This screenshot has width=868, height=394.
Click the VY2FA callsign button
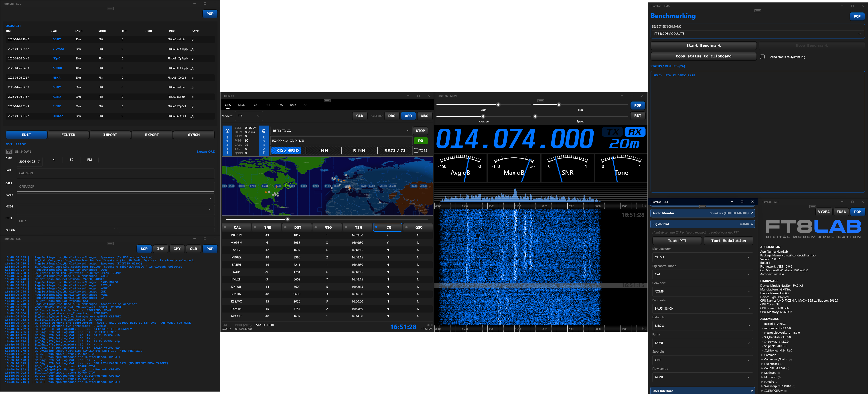823,212
